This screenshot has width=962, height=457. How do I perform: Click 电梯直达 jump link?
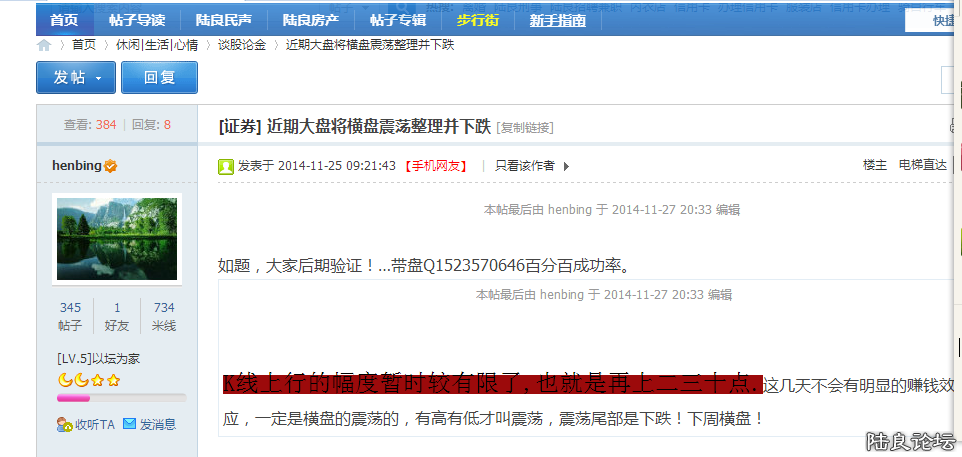click(923, 165)
